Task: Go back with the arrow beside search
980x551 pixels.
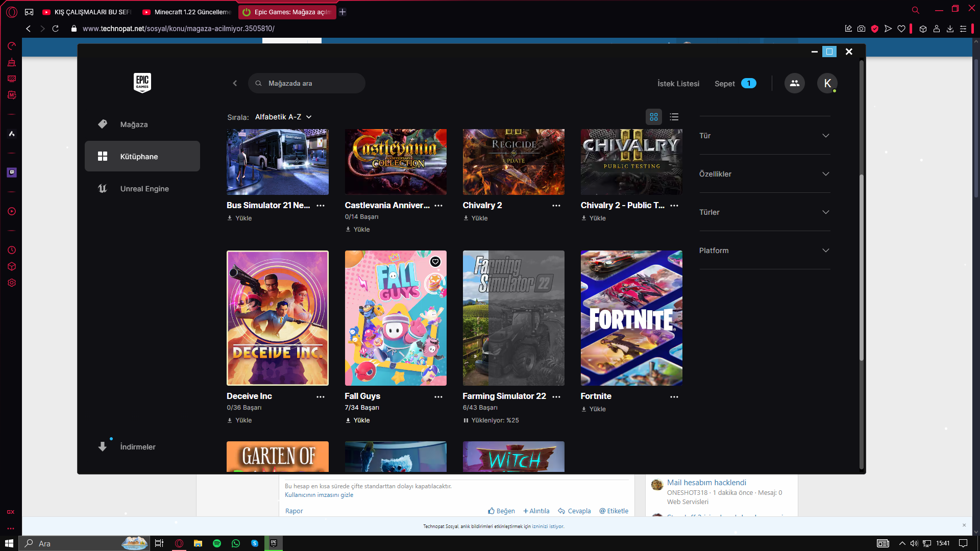Action: 235,83
